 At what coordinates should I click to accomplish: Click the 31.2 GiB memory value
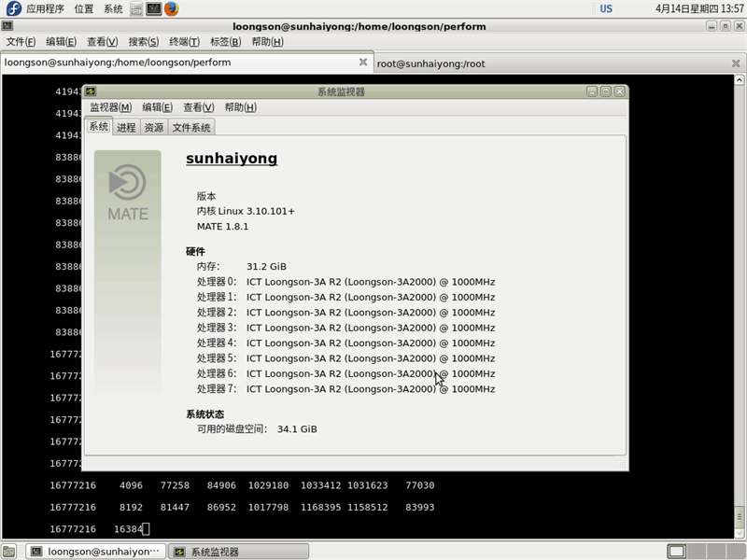pos(266,266)
